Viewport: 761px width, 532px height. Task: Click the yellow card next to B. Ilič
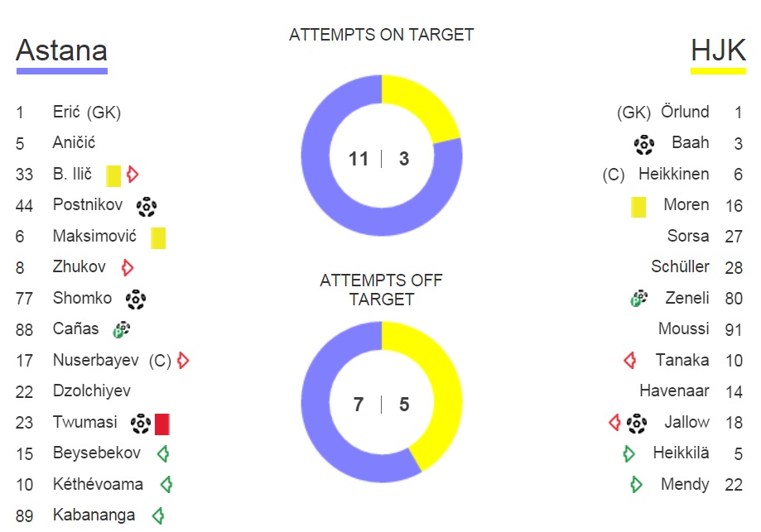pyautogui.click(x=113, y=175)
